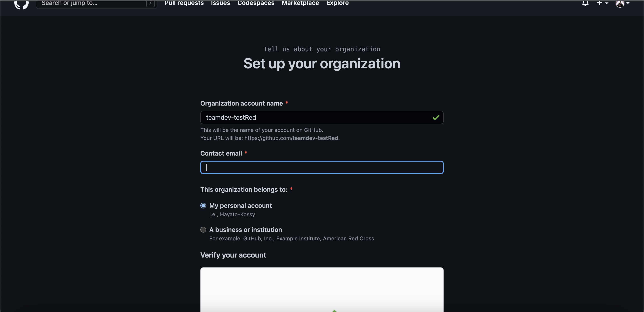Click inside the Contact email field

point(322,167)
